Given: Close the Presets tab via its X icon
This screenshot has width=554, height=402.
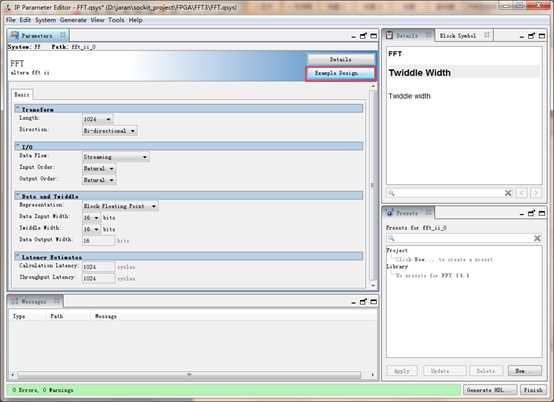Looking at the screenshot, I should (429, 212).
